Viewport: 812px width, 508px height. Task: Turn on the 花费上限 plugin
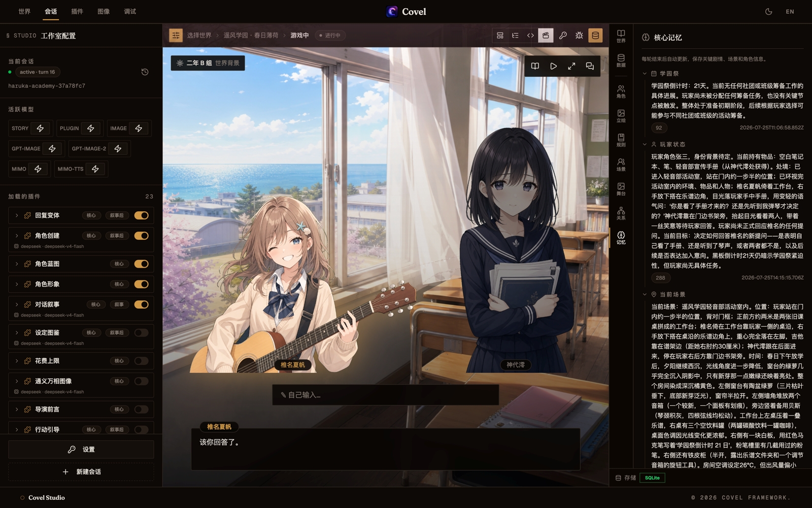[x=141, y=361]
